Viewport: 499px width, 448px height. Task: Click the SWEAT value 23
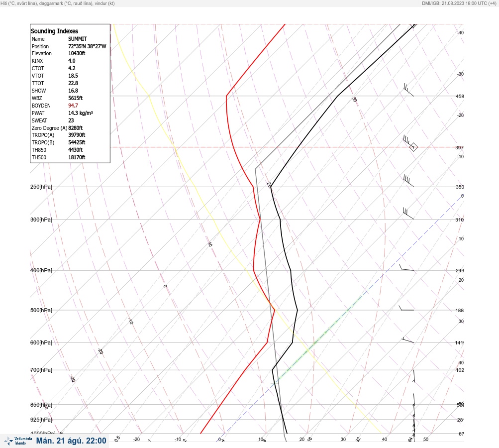[x=71, y=120]
